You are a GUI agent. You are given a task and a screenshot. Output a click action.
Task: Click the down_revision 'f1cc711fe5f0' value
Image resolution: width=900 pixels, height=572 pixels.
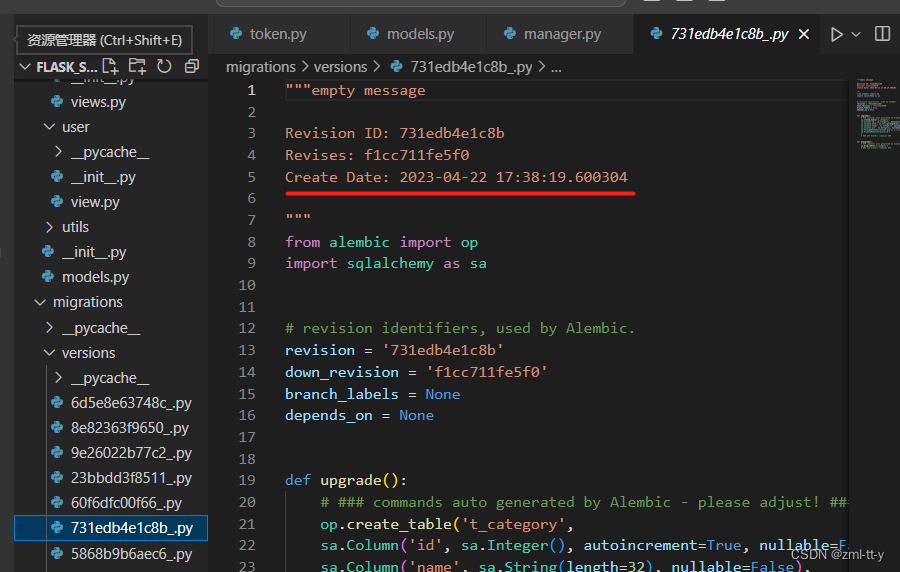(x=487, y=372)
